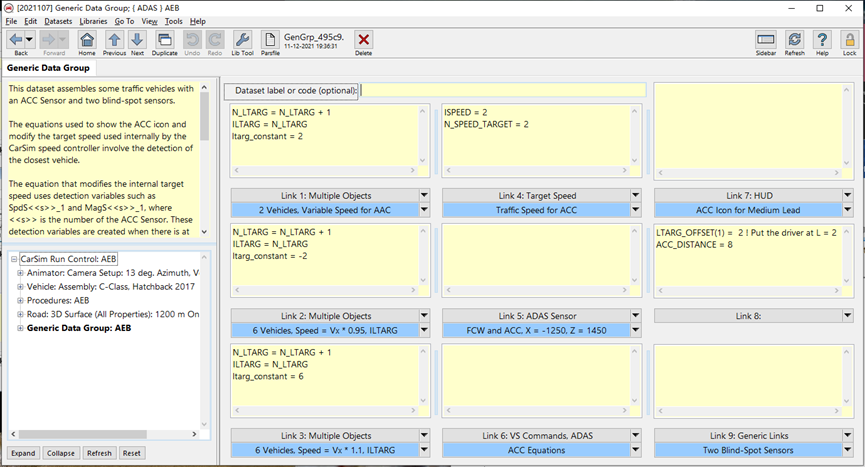865x467 pixels.
Task: Open the Parsfile document icon
Action: (270, 40)
